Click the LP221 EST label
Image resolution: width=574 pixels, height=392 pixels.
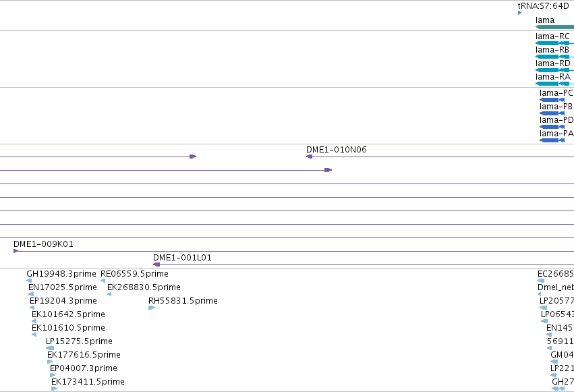click(563, 368)
